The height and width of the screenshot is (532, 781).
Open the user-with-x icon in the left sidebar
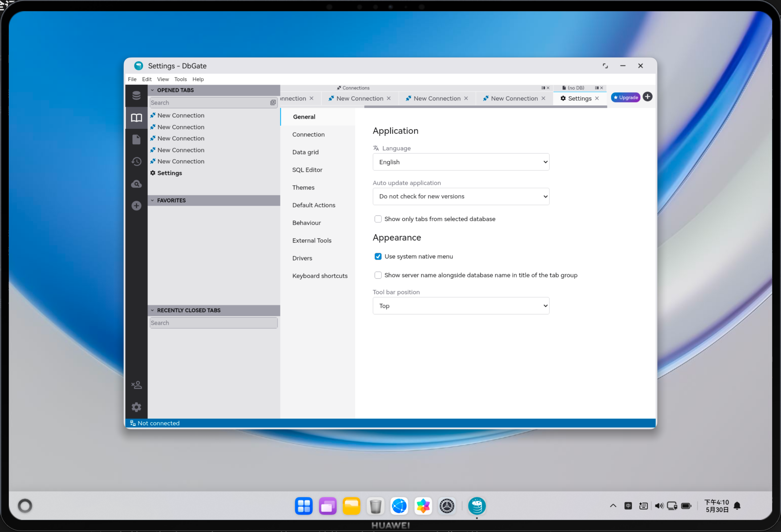(x=136, y=385)
